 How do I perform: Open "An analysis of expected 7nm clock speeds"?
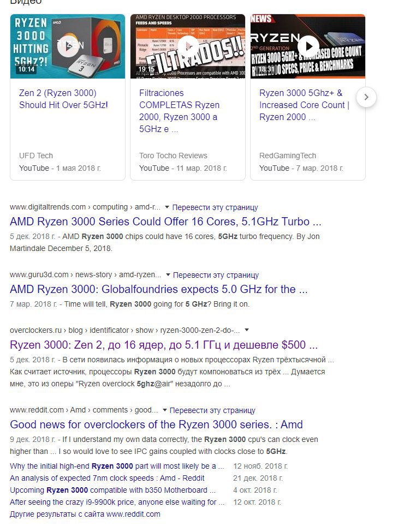click(107, 479)
